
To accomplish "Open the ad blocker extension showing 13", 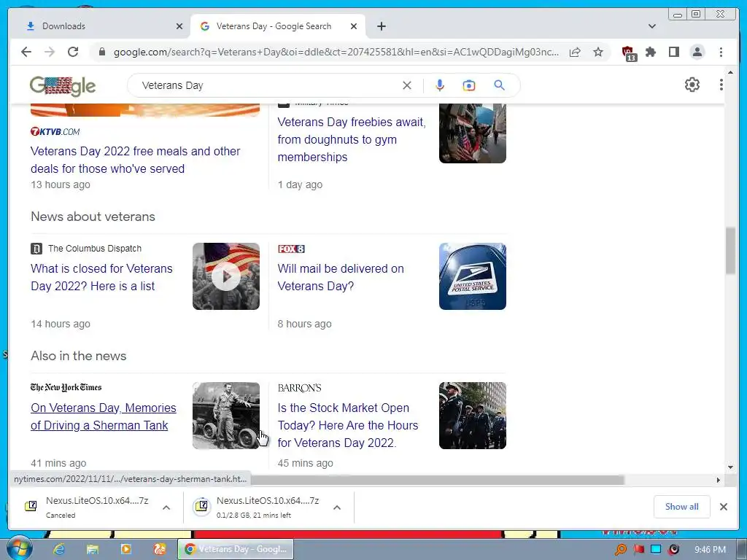I will tap(628, 52).
